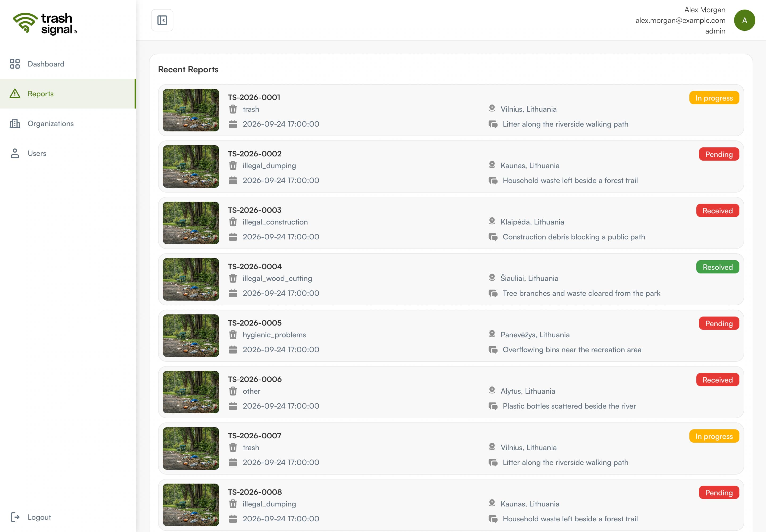Image resolution: width=766 pixels, height=532 pixels.
Task: Click email alex.morgan@example.com in header
Action: (x=680, y=20)
